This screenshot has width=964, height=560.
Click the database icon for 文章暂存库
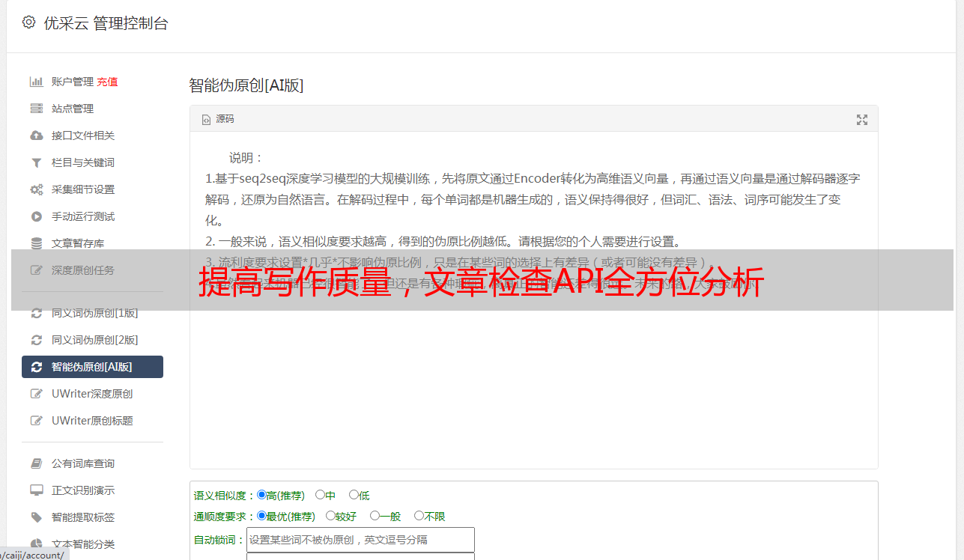tap(36, 243)
